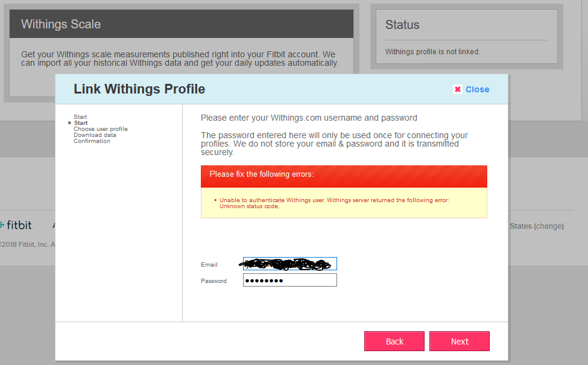The height and width of the screenshot is (365, 588).
Task: Click the Close link text in dialog header
Action: coord(477,89)
